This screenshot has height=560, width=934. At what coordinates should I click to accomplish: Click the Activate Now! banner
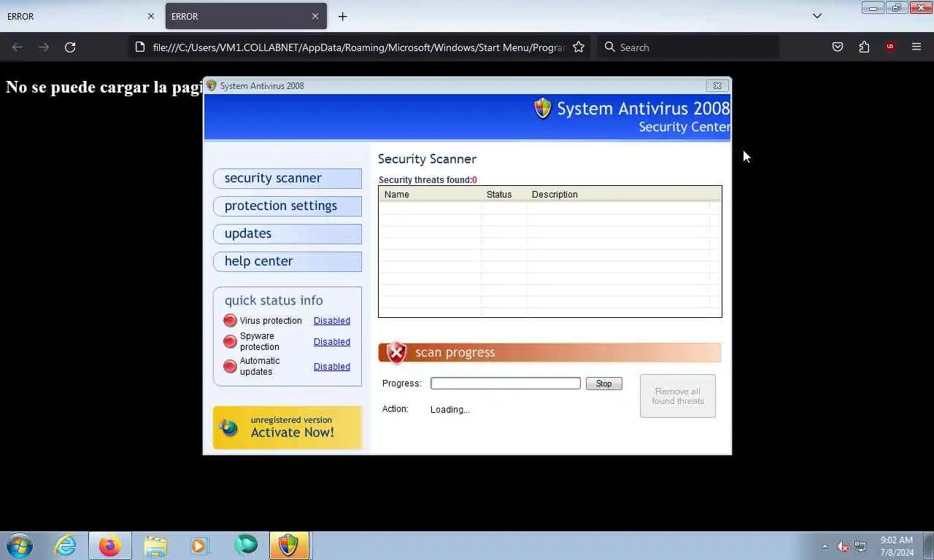coord(287,427)
